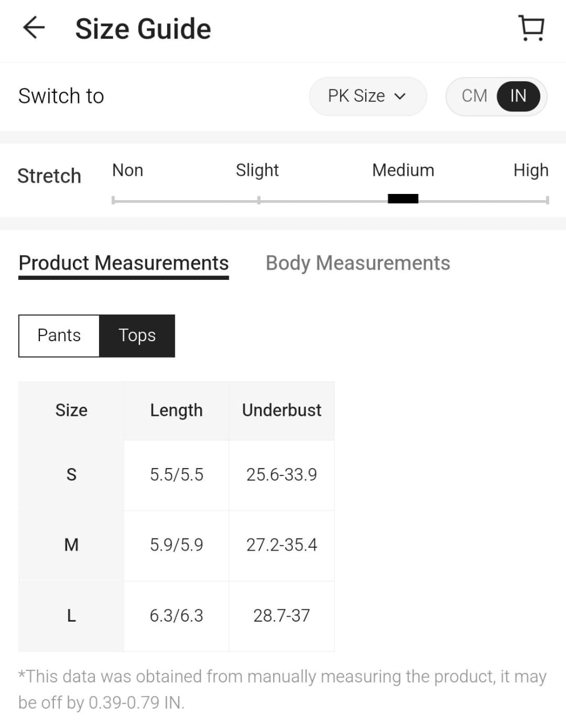Open the shopping cart
The image size is (566, 728).
(531, 28)
